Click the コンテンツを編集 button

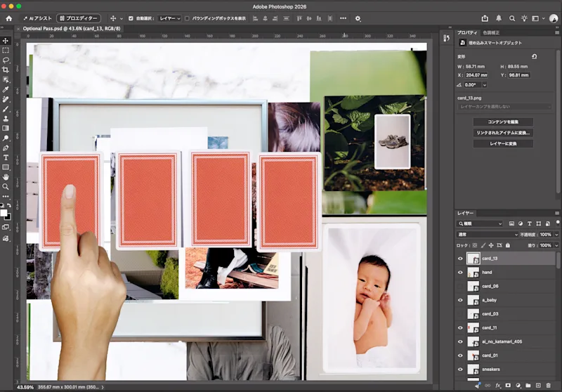click(x=503, y=122)
